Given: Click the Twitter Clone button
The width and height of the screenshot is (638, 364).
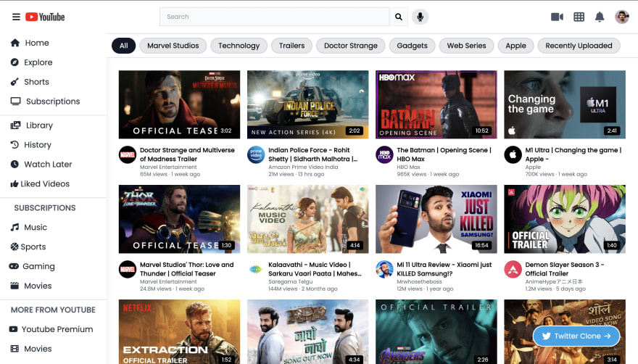Looking at the screenshot, I should tap(576, 336).
